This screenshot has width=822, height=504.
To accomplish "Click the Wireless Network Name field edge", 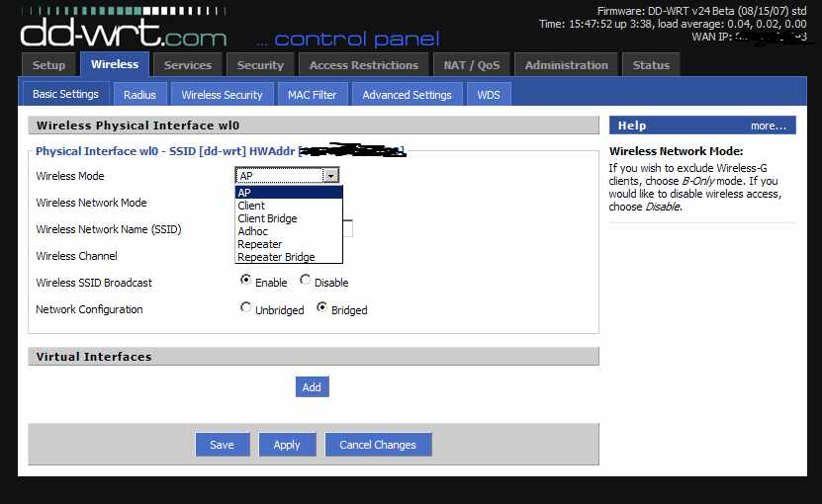I will click(x=348, y=228).
